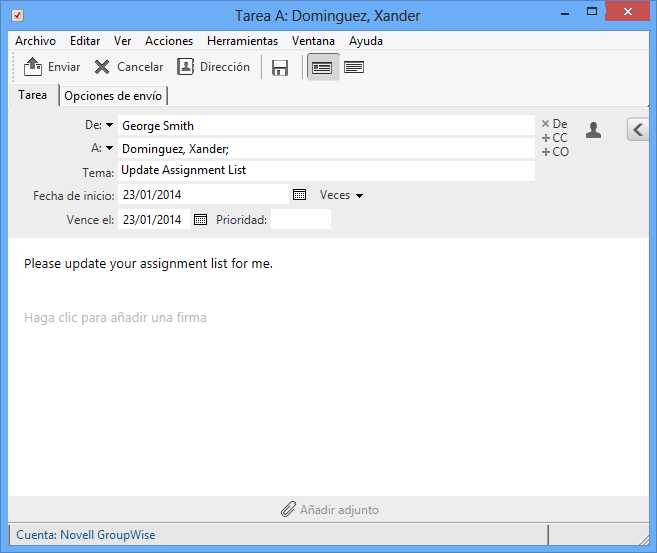
Task: Click the paperclip Añadir adjunto icon
Action: click(x=288, y=509)
